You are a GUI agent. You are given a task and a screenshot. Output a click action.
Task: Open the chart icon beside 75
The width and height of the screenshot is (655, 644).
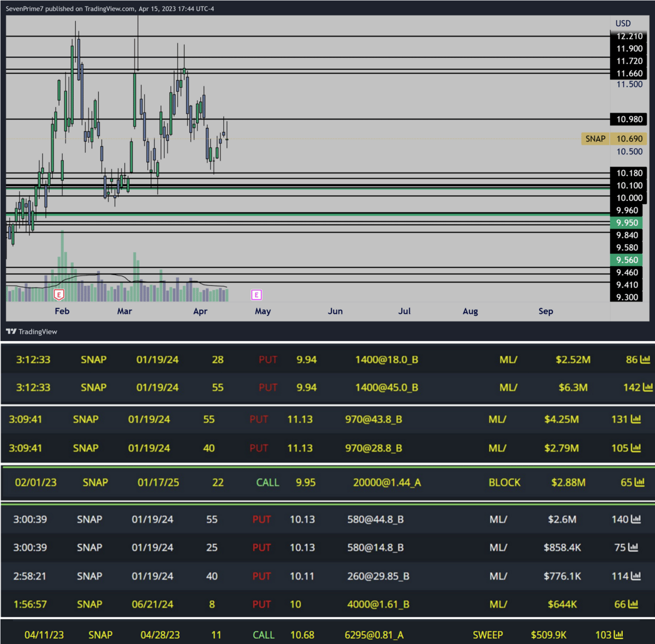(633, 547)
